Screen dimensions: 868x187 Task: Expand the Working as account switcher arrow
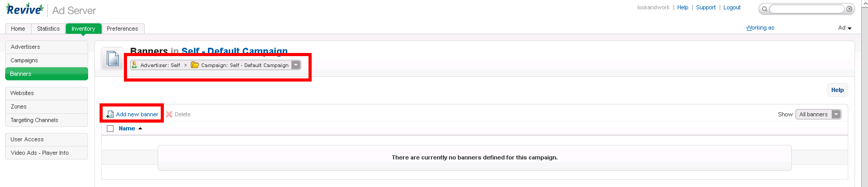(x=849, y=29)
